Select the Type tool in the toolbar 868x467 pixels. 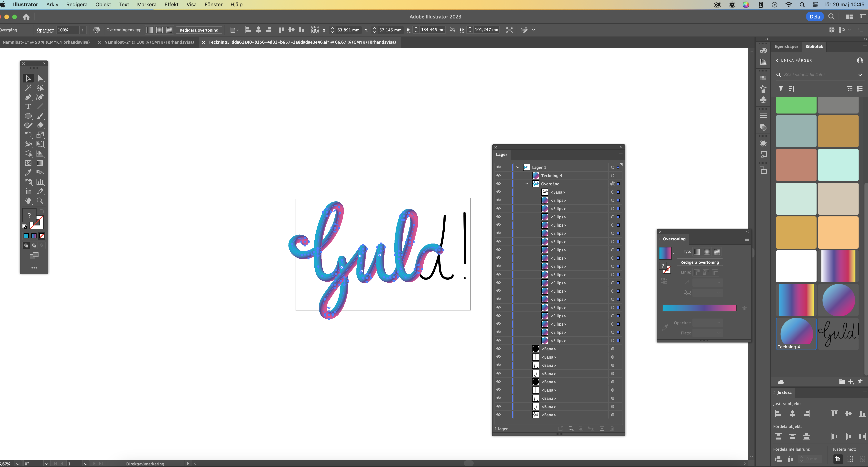[x=28, y=107]
